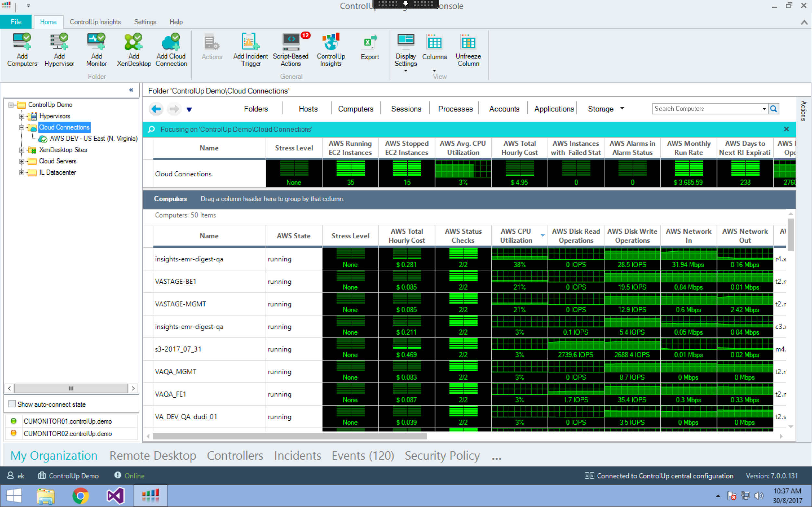Open the navigation history dropdown arrow
Viewport: 812px width, 507px height.
(189, 110)
